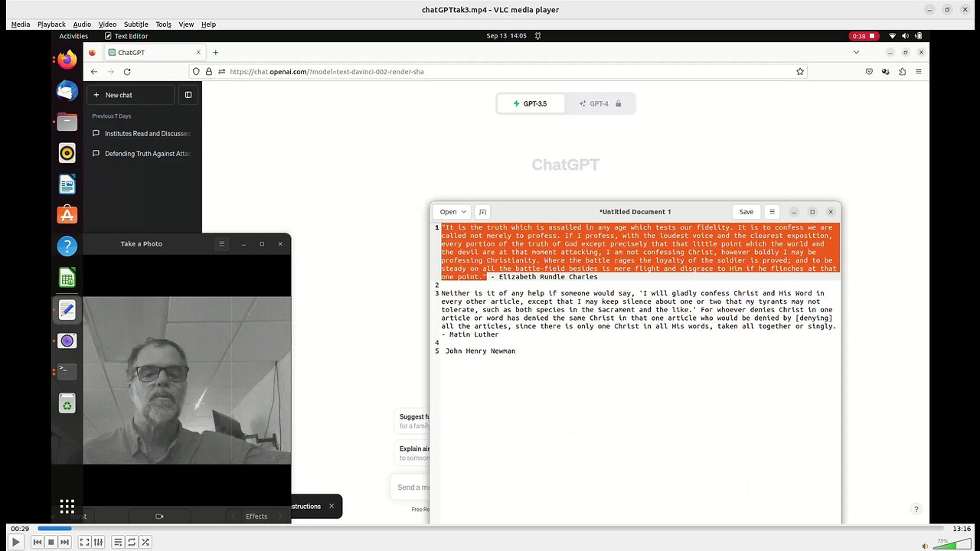Open the VLC Video menu

click(x=107, y=24)
